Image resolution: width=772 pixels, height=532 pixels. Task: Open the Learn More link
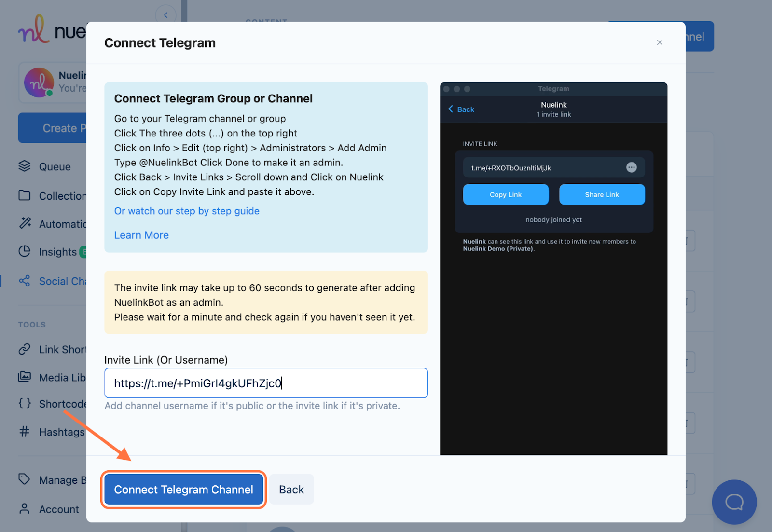pos(141,235)
